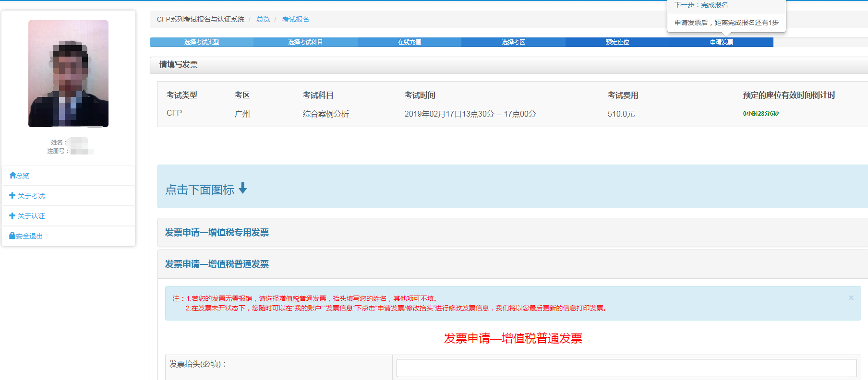Click the exam subject 综合案例分析

(x=325, y=114)
